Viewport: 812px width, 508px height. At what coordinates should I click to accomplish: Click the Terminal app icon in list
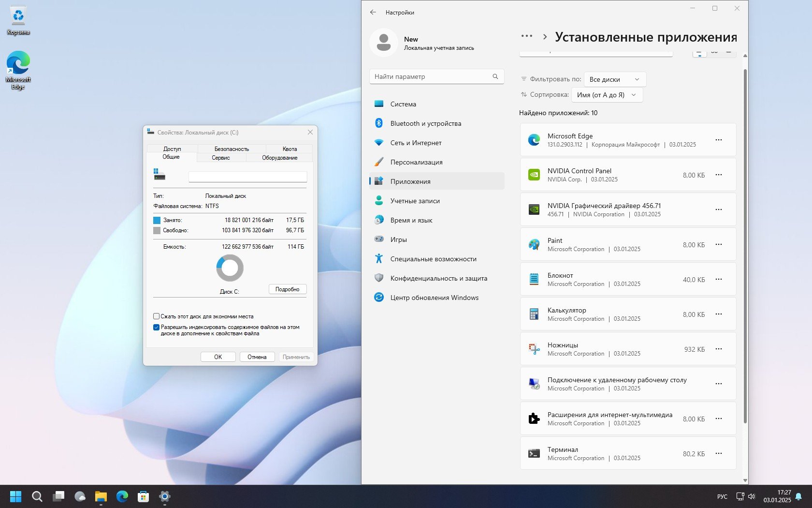534,453
